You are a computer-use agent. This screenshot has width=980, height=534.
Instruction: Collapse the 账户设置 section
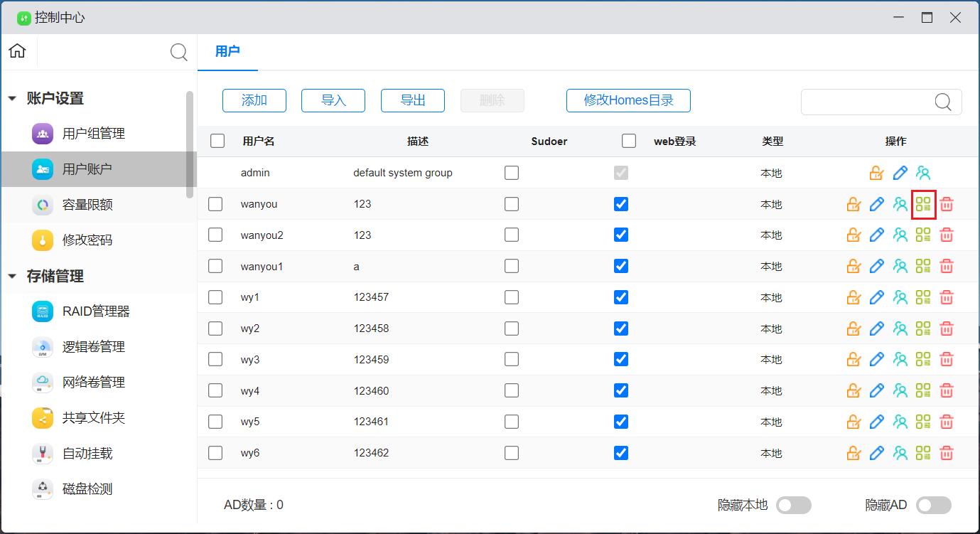click(x=12, y=99)
